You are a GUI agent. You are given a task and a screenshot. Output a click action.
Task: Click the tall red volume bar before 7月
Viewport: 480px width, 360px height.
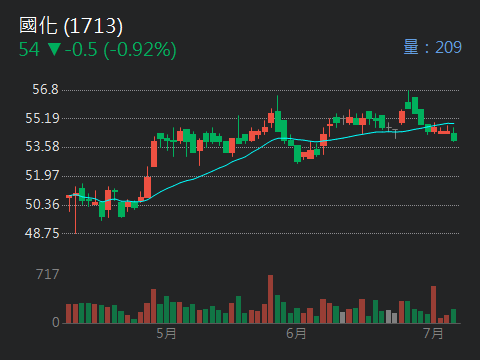pyautogui.click(x=433, y=305)
